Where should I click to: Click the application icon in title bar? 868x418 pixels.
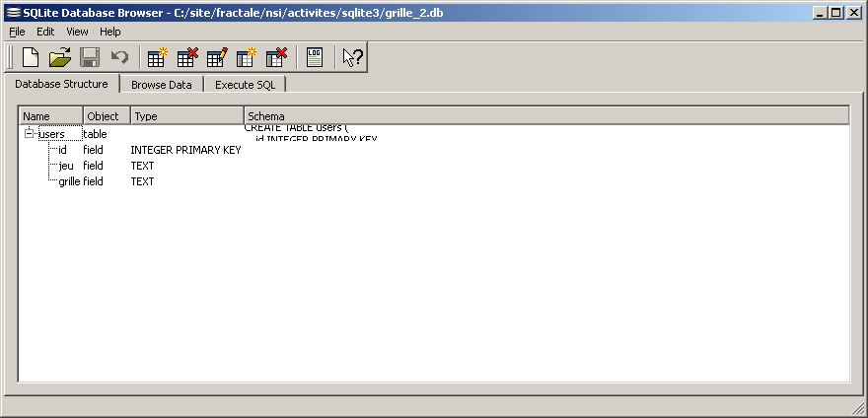(15, 13)
